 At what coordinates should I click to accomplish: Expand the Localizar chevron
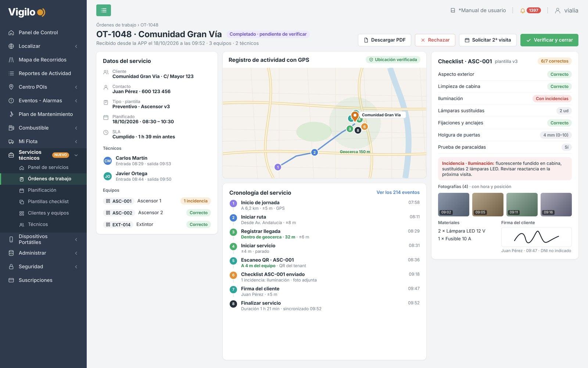pos(76,46)
